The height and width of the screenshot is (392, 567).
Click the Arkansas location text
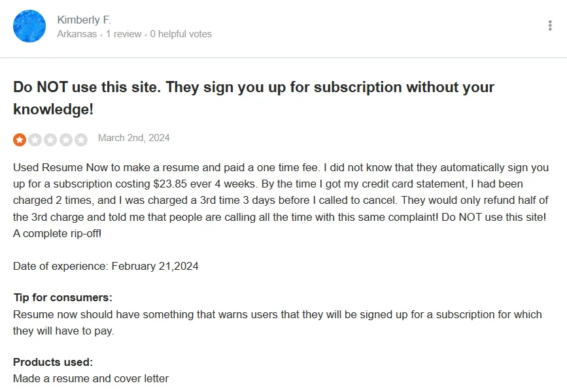(77, 34)
